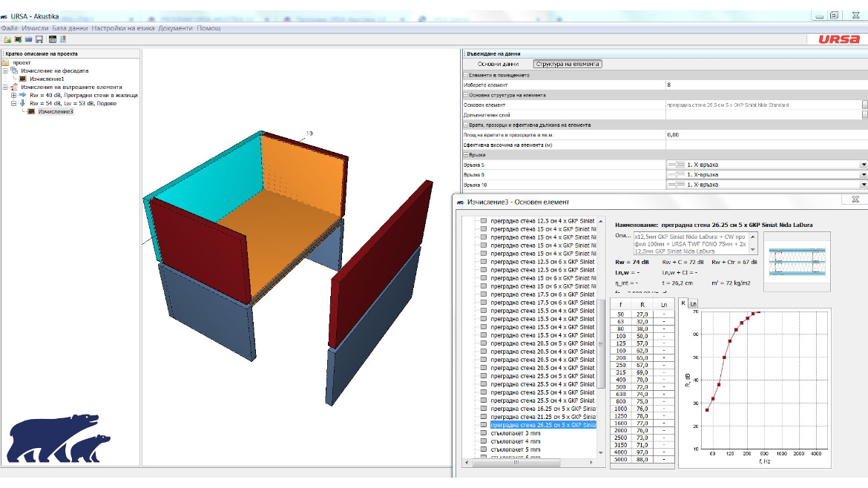Click element list horizontal scrollbar thumb

coord(516,462)
